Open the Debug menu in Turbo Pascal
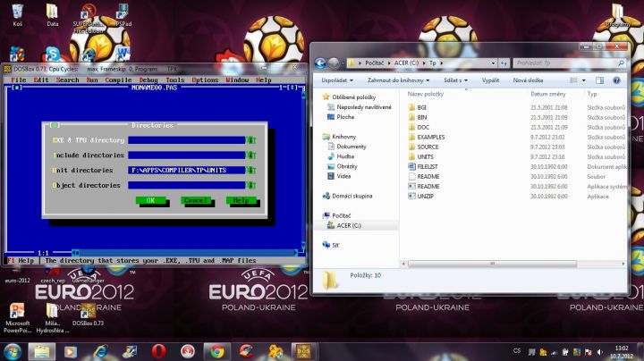Image resolution: width=644 pixels, height=361 pixels. (148, 80)
